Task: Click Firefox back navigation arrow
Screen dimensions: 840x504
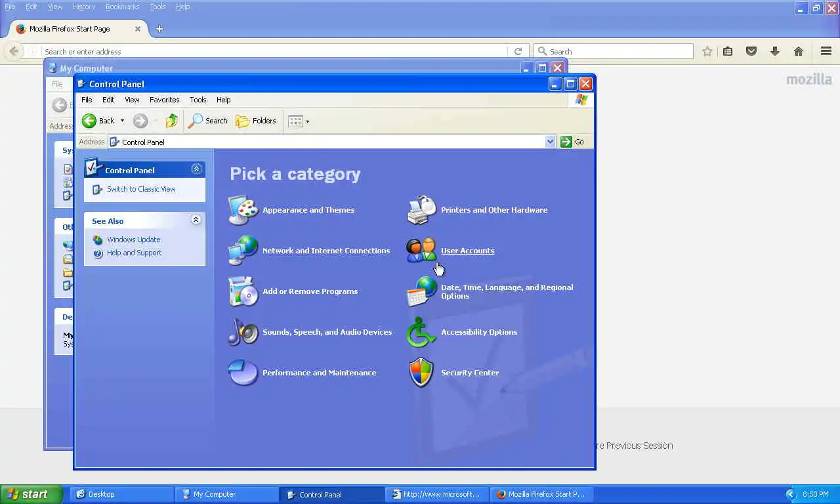Action: [x=14, y=51]
